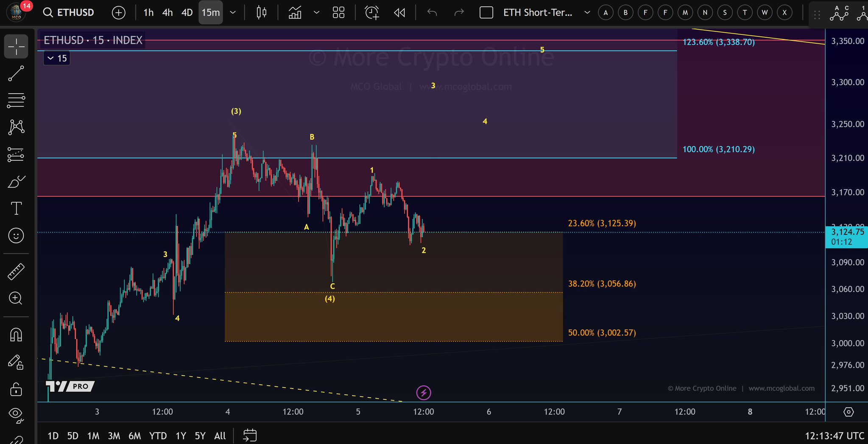The image size is (868, 444).
Task: Select the (3) wave label on chart
Action: 236,111
